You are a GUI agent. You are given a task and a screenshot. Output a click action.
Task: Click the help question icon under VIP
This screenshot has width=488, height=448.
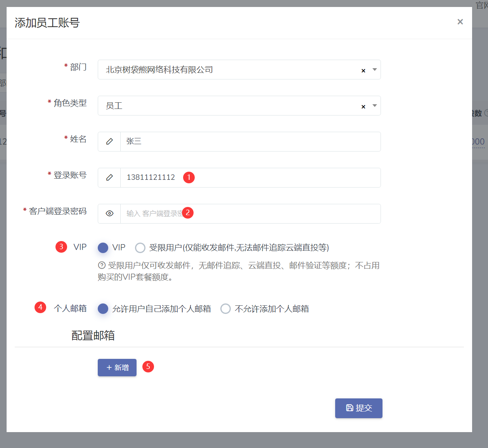pos(102,265)
